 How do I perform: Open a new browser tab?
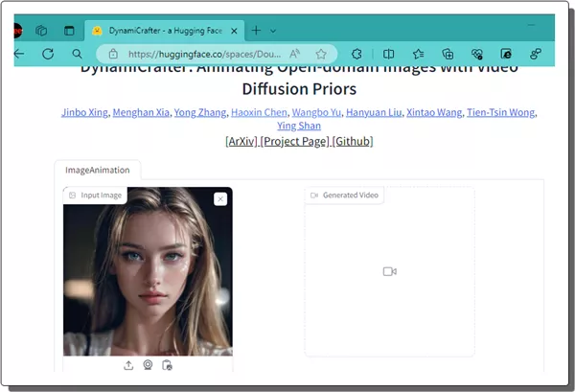[256, 31]
